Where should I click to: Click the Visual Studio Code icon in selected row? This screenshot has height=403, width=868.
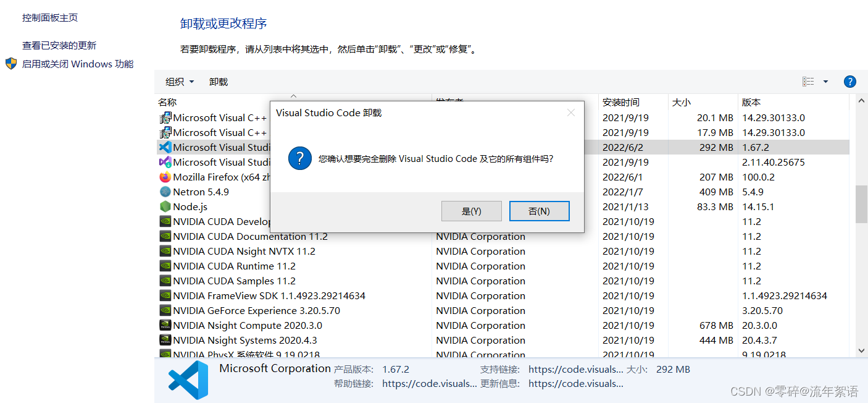tap(165, 147)
